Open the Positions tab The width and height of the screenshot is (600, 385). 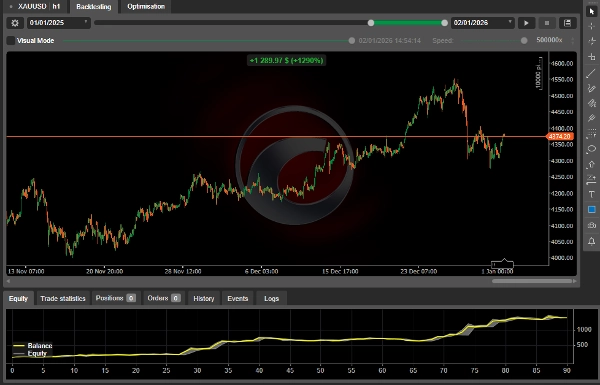116,298
